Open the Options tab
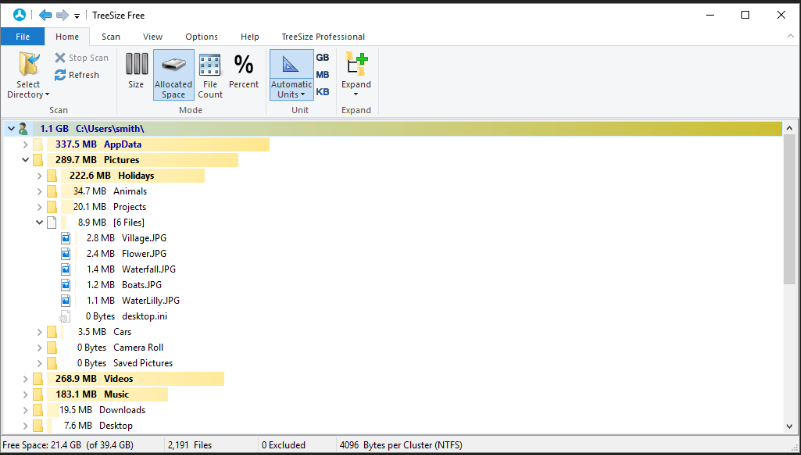Screen dimensions: 801x455 tap(201, 37)
